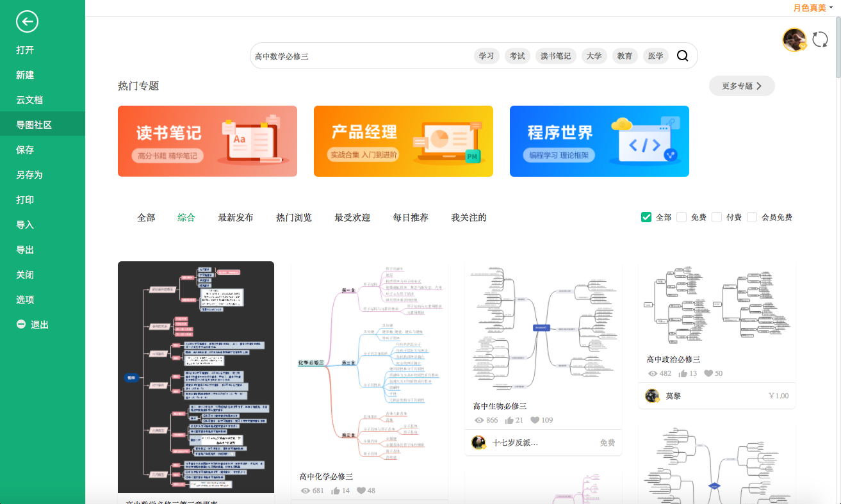
Task: Open author avatar 莫黎
Action: coord(652,396)
